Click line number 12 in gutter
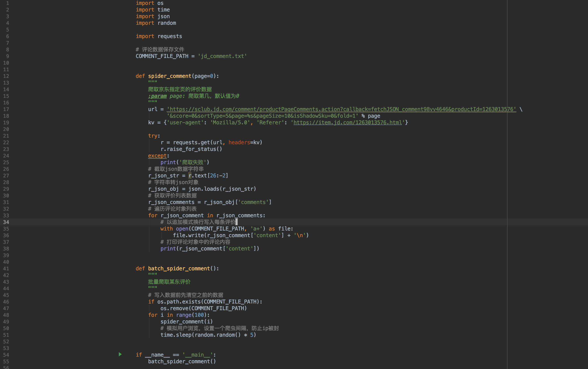 coord(6,76)
